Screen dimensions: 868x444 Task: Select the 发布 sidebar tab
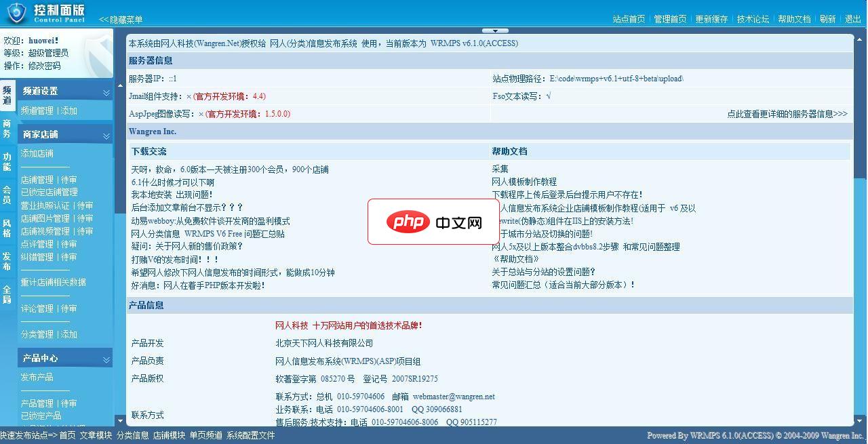click(7, 260)
